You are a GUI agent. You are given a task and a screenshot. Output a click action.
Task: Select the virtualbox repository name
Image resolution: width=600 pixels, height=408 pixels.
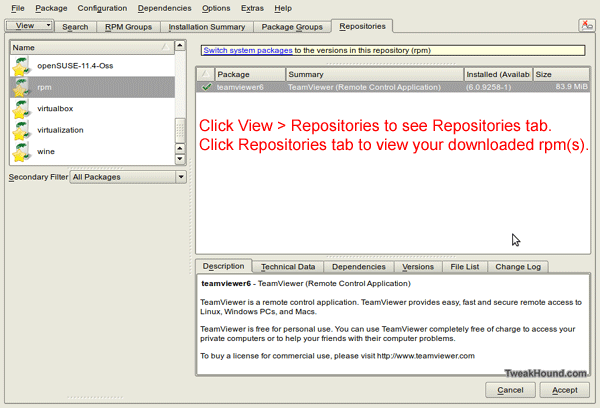pyautogui.click(x=55, y=109)
